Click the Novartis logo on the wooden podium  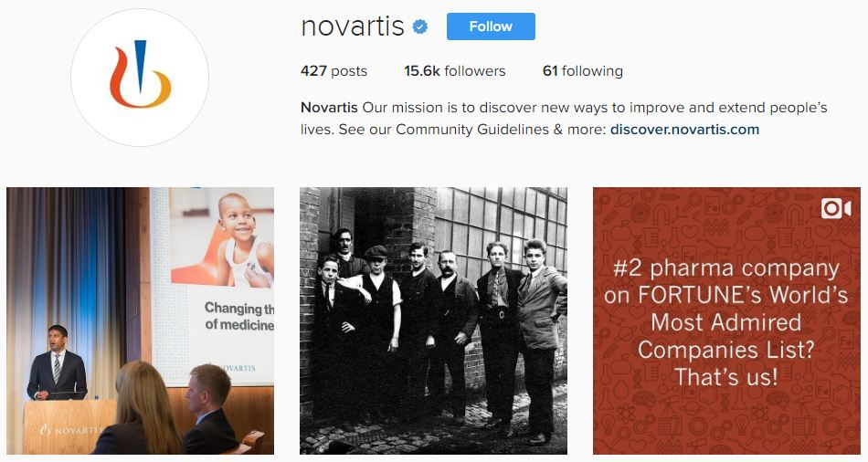point(71,429)
